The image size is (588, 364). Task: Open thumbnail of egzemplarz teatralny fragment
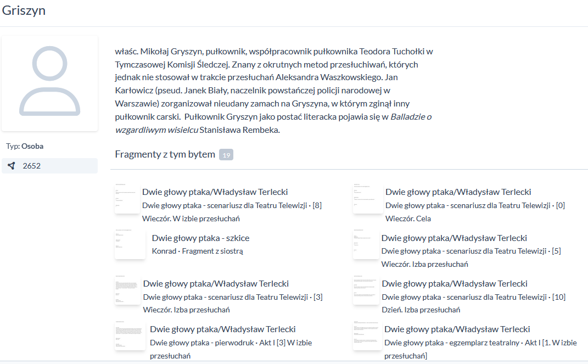click(367, 335)
